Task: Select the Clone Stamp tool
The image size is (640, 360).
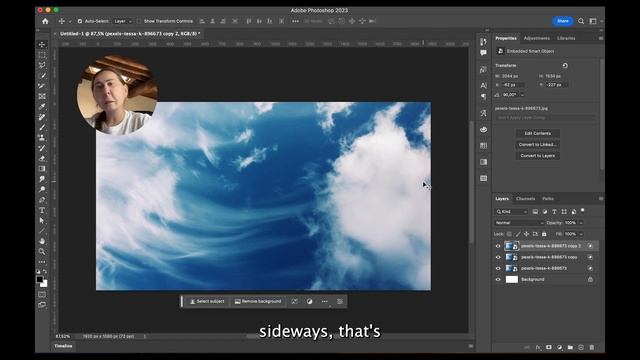Action: click(42, 138)
